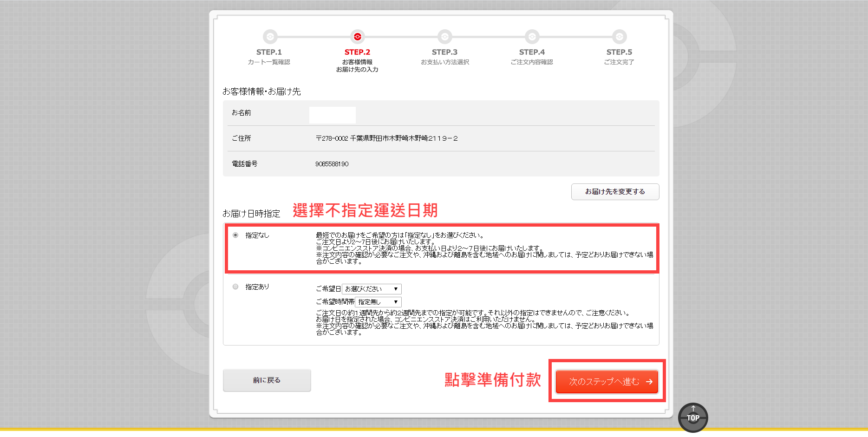Open the ご希望時間帯 time slot dropdown
Screen dimensions: 868x437
[378, 302]
